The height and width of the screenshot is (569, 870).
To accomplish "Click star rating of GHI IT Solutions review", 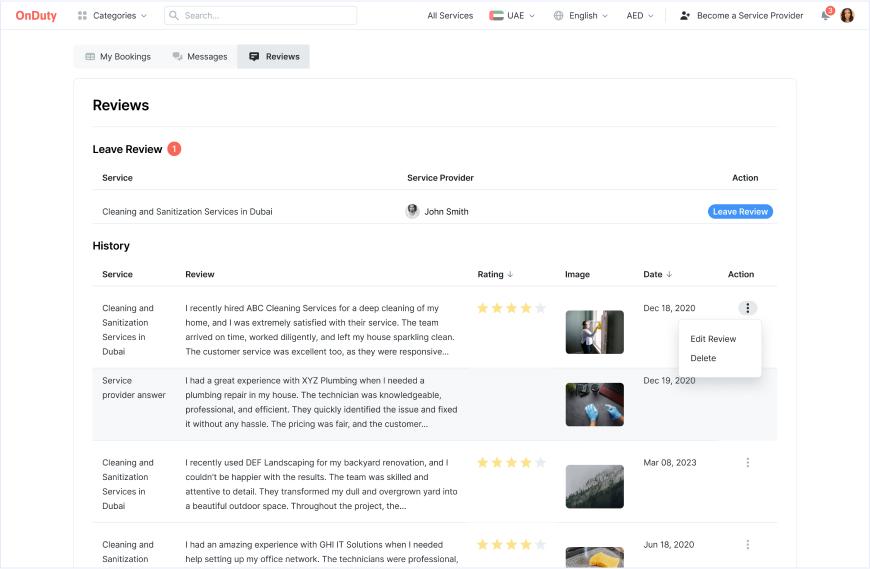I will (511, 545).
